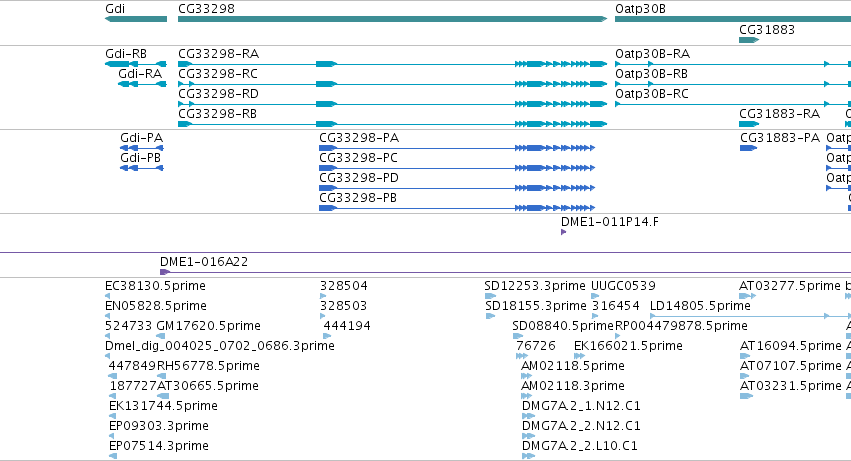Click the LD14805.5prime EST label
This screenshot has width=851, height=461.
pyautogui.click(x=700, y=306)
